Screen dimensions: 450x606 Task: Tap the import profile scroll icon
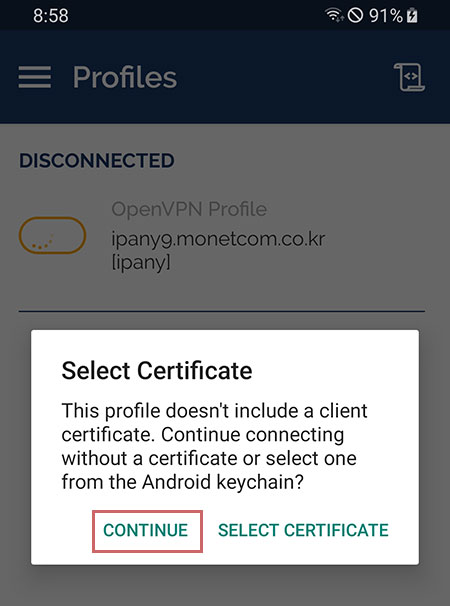pos(409,77)
